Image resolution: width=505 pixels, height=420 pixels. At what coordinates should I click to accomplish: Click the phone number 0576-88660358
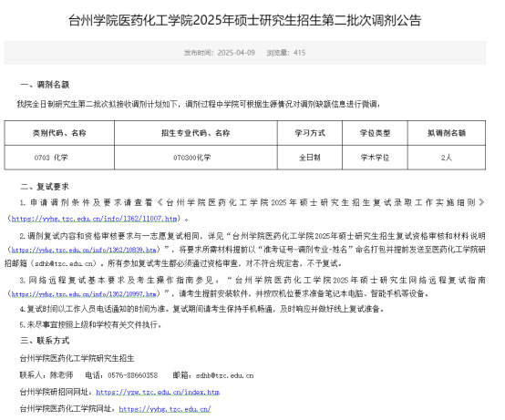point(133,375)
